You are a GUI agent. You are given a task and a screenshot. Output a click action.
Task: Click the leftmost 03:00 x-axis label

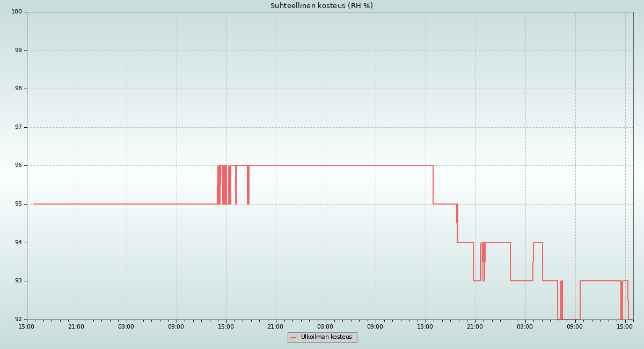tap(126, 326)
